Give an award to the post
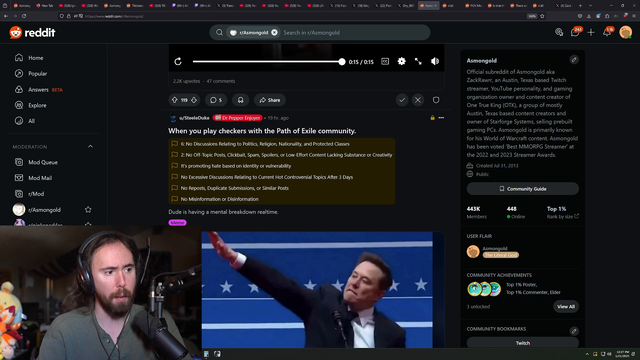This screenshot has height=360, width=640. point(240,100)
